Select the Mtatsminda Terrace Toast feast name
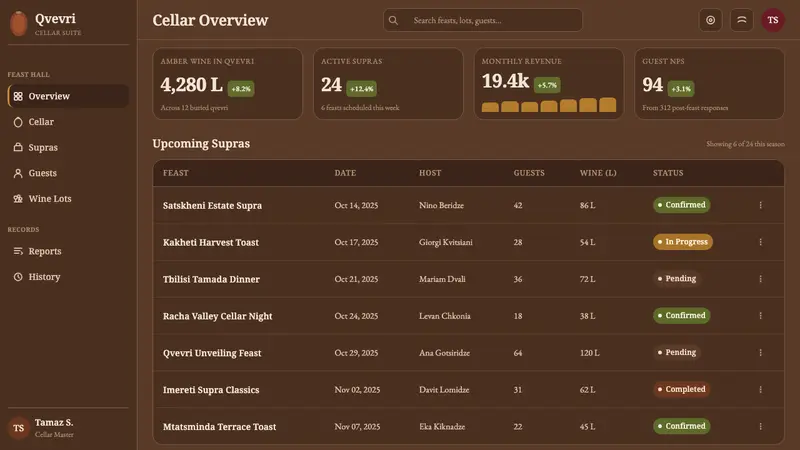The image size is (800, 450). (219, 427)
